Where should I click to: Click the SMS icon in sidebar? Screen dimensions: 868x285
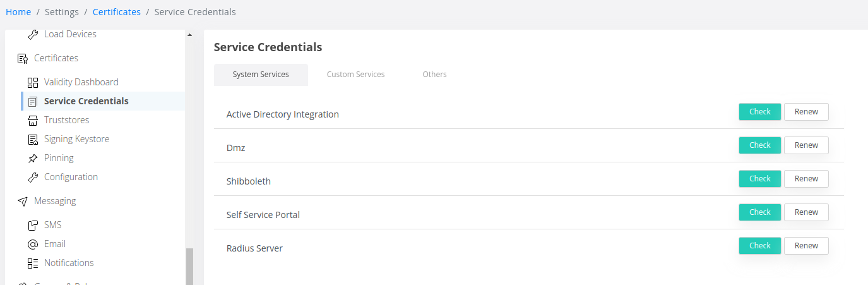coord(33,225)
